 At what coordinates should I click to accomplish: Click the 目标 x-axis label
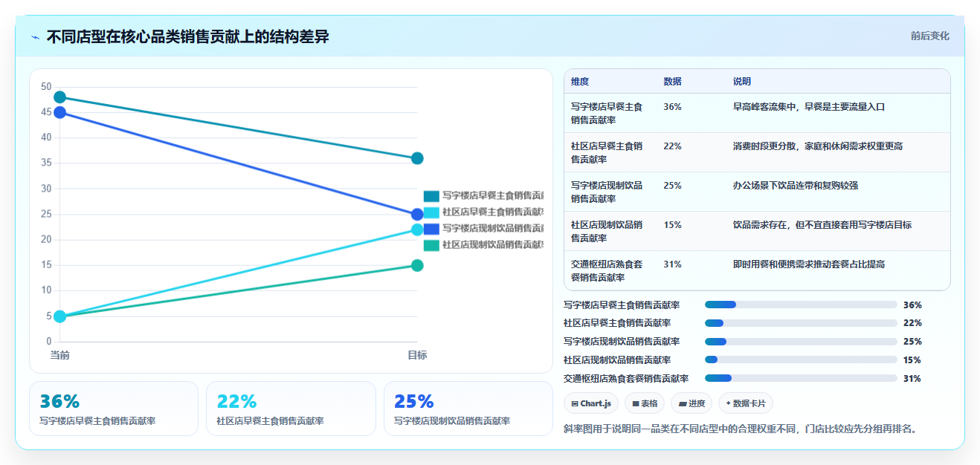(x=417, y=355)
